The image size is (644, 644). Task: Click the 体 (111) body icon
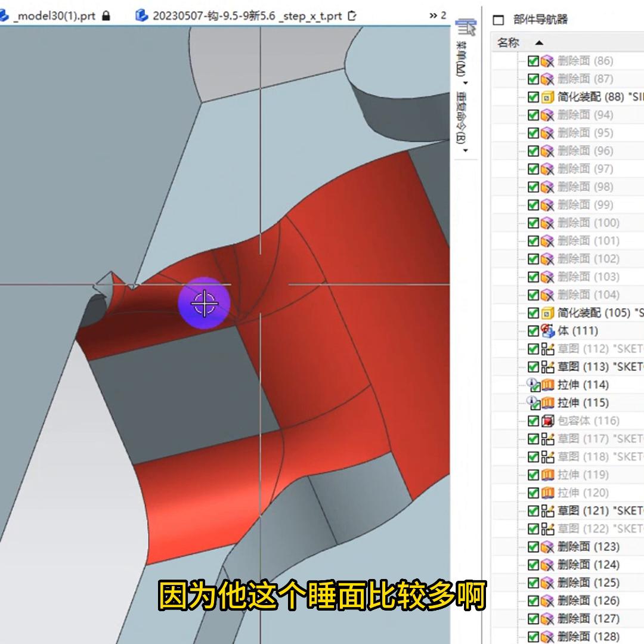[x=547, y=331]
